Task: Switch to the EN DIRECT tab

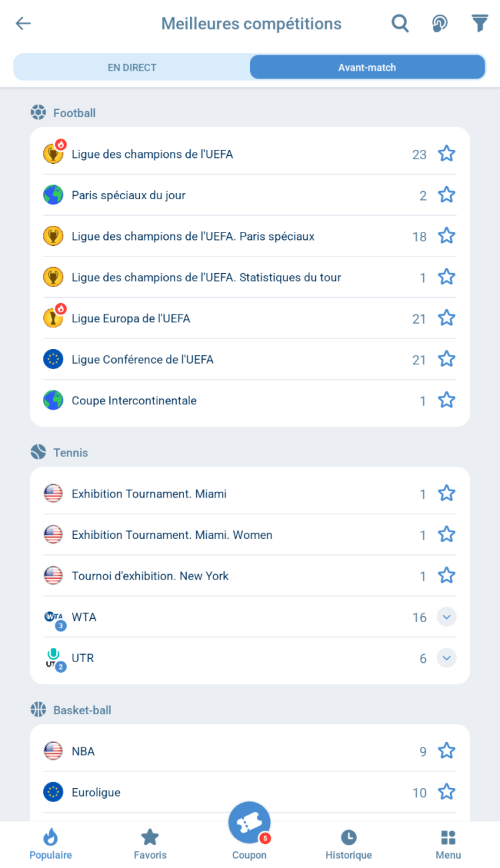Action: click(x=132, y=67)
